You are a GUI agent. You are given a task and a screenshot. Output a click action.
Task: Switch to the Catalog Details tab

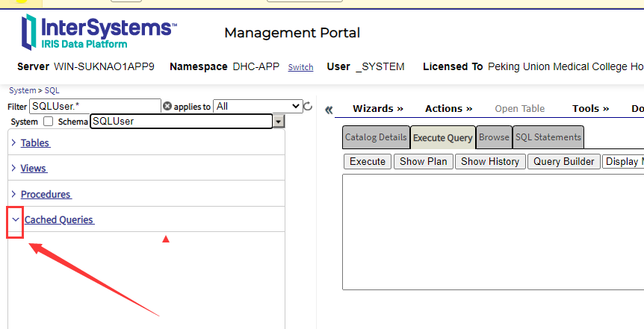pyautogui.click(x=376, y=137)
